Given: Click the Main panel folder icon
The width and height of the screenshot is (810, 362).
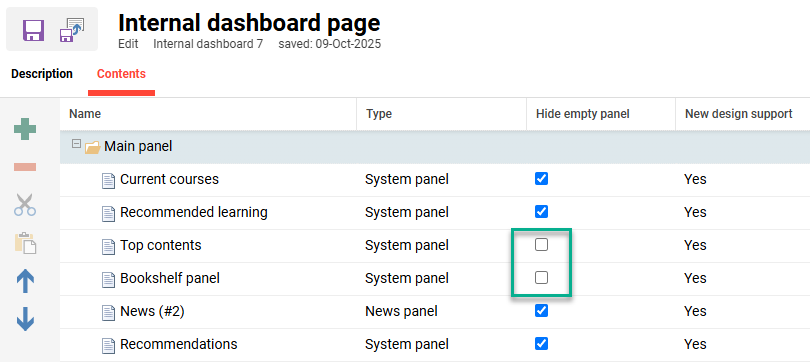Looking at the screenshot, I should coord(92,147).
